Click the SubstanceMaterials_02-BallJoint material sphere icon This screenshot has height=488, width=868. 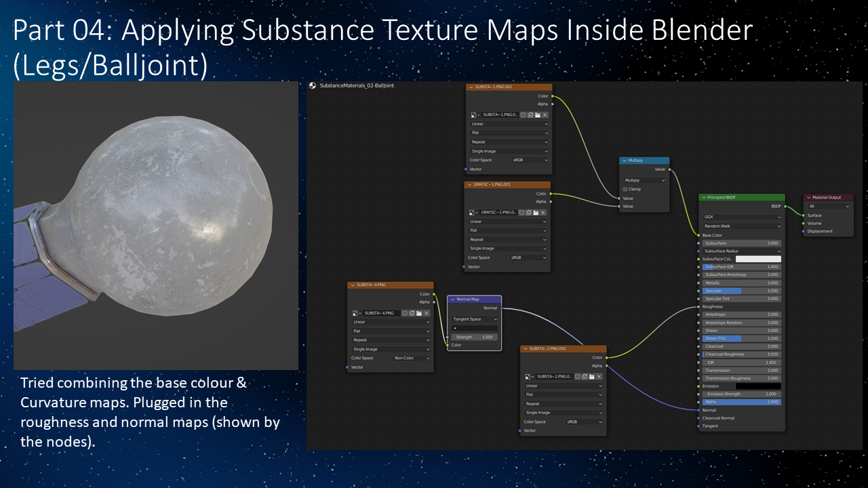[313, 86]
